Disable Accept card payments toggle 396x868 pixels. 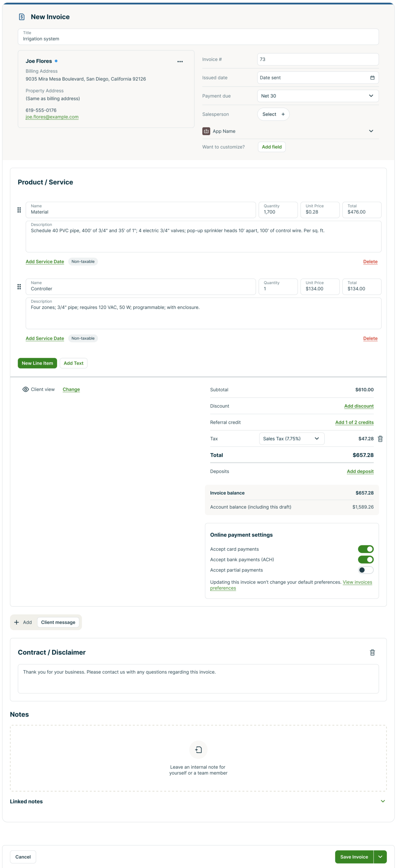click(x=365, y=549)
